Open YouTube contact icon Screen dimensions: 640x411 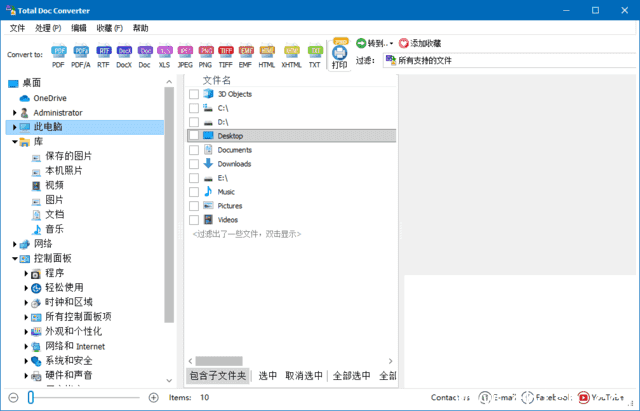(584, 397)
